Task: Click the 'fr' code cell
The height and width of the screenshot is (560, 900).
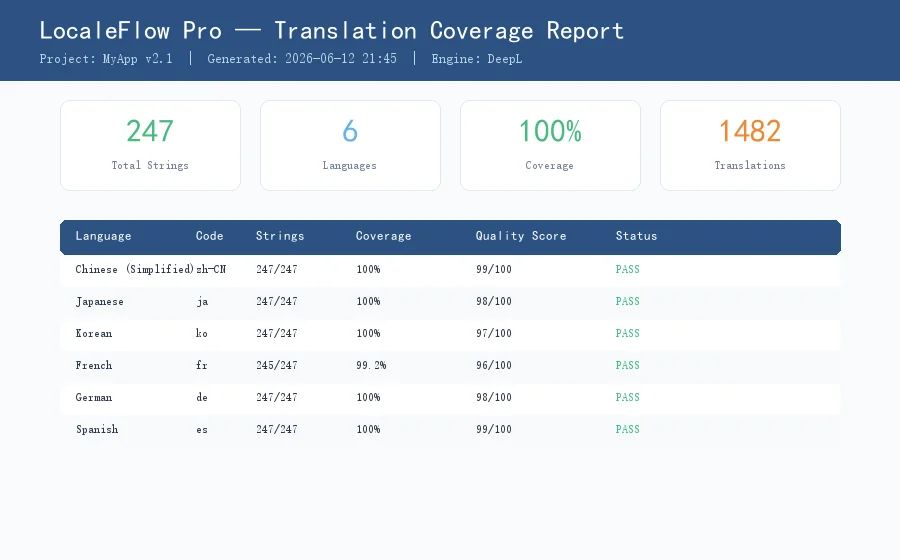Action: click(201, 365)
